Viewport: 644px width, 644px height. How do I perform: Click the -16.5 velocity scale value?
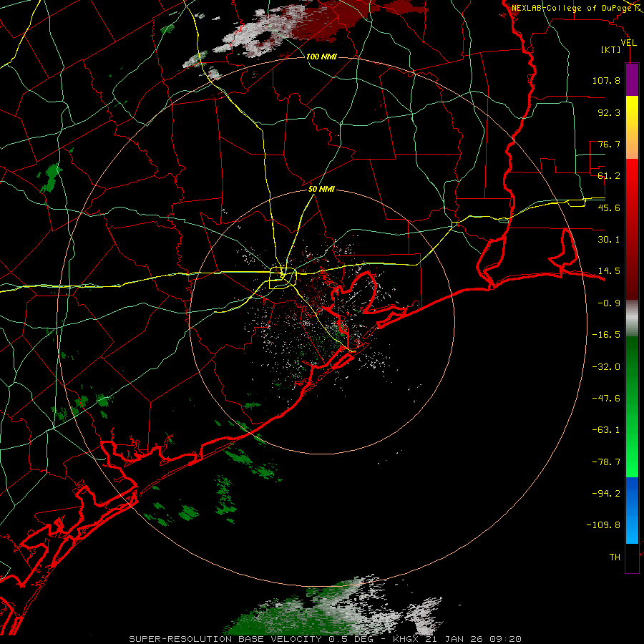pos(606,335)
